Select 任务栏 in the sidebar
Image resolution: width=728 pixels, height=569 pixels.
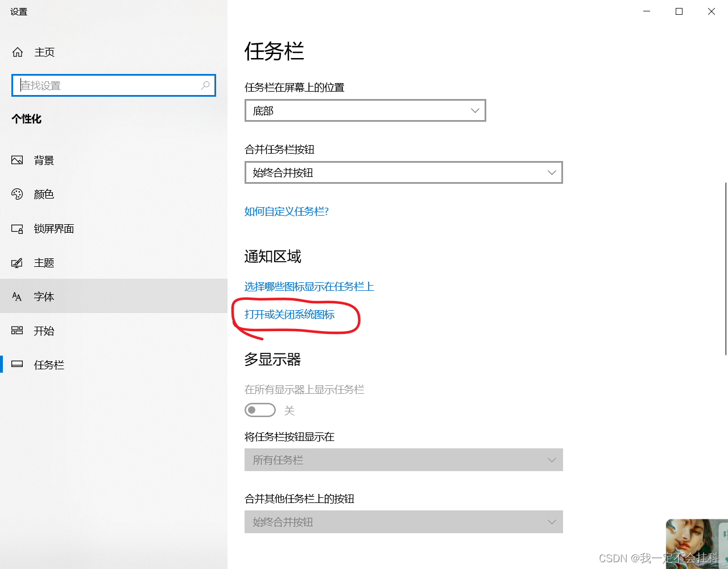pos(114,365)
